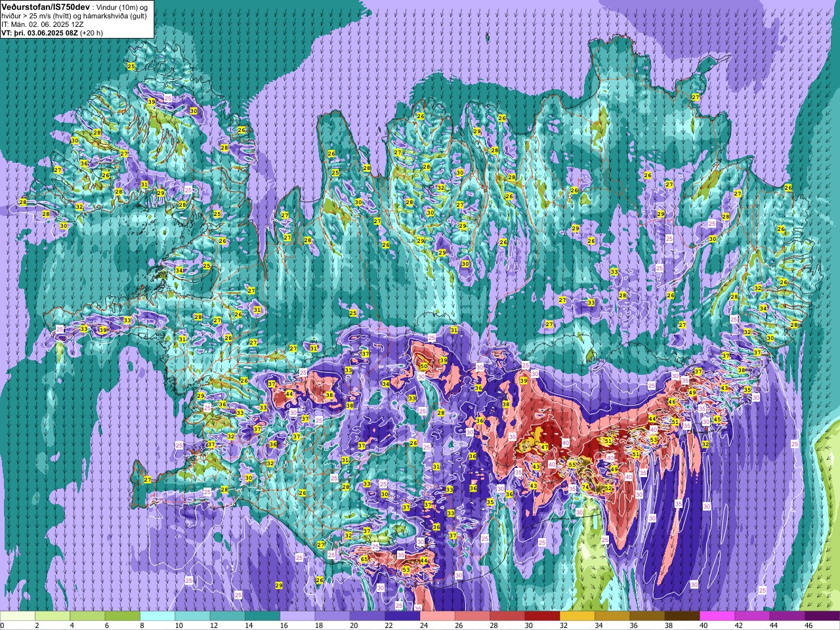Click the yellow '52' gust label on the map
The image size is (840, 630).
coord(608,488)
